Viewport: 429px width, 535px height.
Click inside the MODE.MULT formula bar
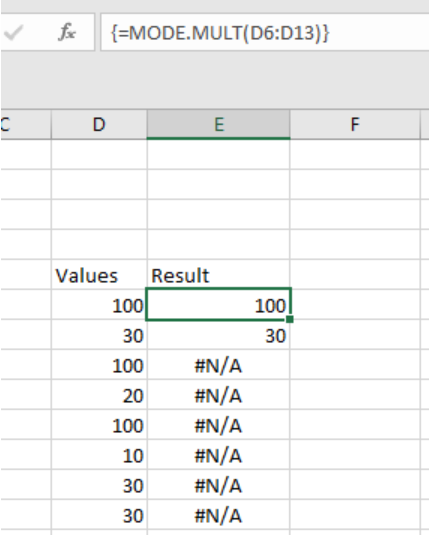pyautogui.click(x=264, y=33)
